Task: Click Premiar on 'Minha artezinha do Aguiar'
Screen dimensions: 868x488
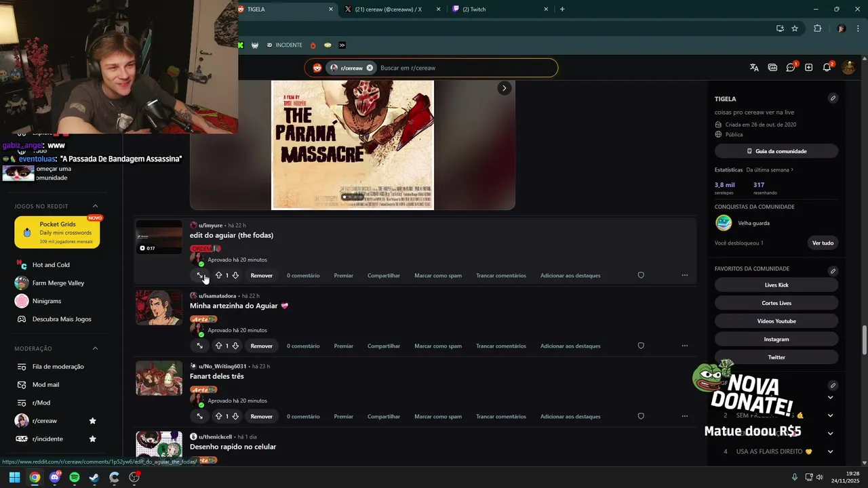Action: pyautogui.click(x=343, y=346)
